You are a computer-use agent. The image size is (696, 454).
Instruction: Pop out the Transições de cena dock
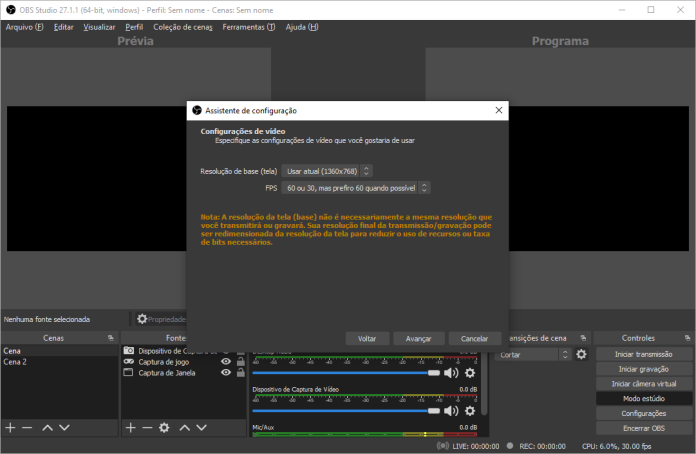[583, 338]
